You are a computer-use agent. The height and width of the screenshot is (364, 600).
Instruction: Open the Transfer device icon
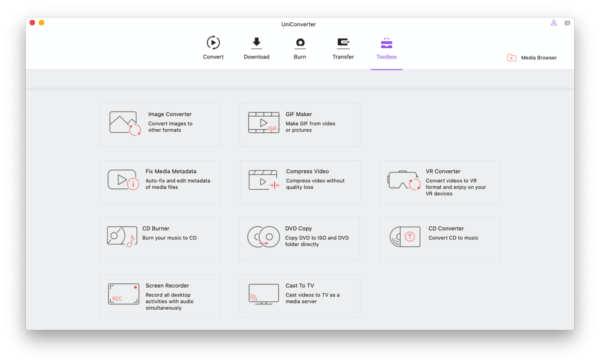click(343, 43)
